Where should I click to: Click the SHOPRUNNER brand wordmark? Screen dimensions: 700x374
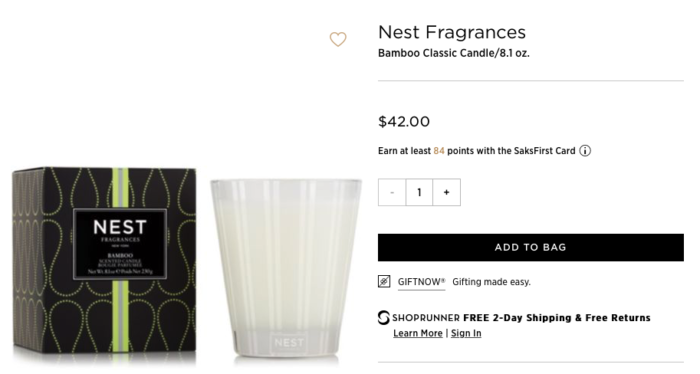tap(426, 318)
